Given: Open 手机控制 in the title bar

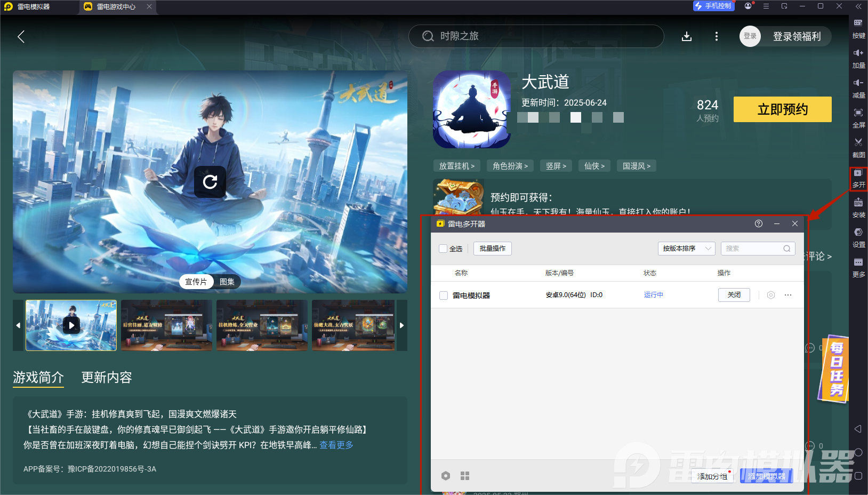Looking at the screenshot, I should [714, 6].
